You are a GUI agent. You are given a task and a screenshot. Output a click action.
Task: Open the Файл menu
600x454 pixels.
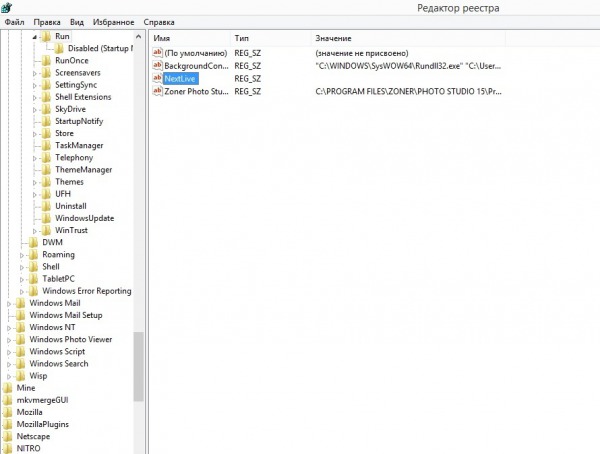pyautogui.click(x=14, y=22)
